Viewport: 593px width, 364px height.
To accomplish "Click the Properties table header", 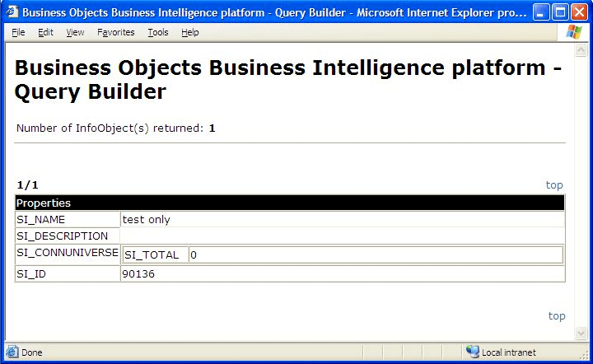I will coord(290,203).
